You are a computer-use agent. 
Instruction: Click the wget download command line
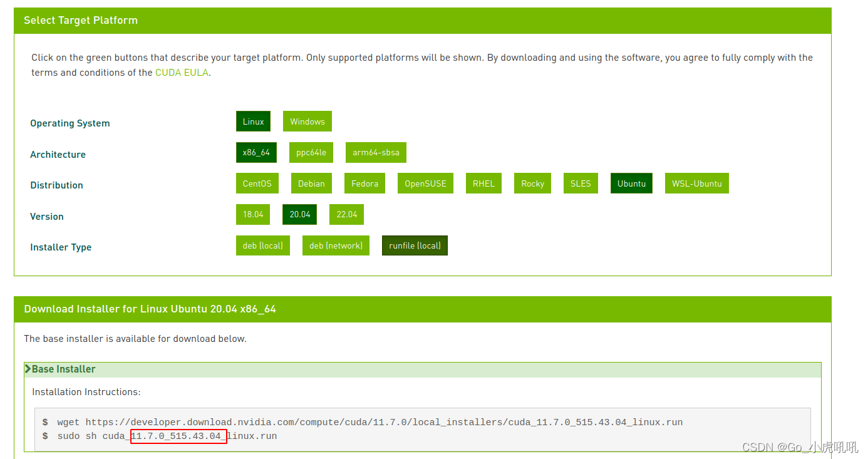point(369,422)
